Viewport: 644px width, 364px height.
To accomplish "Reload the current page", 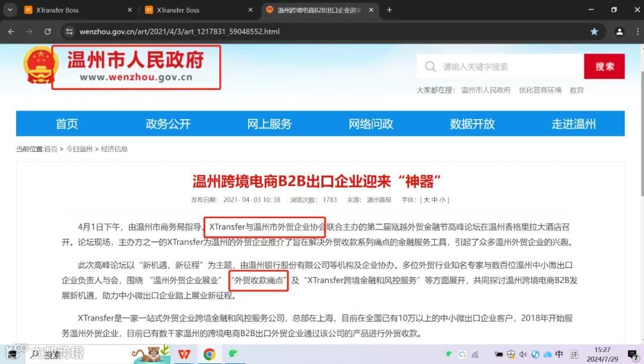I will pyautogui.click(x=48, y=32).
